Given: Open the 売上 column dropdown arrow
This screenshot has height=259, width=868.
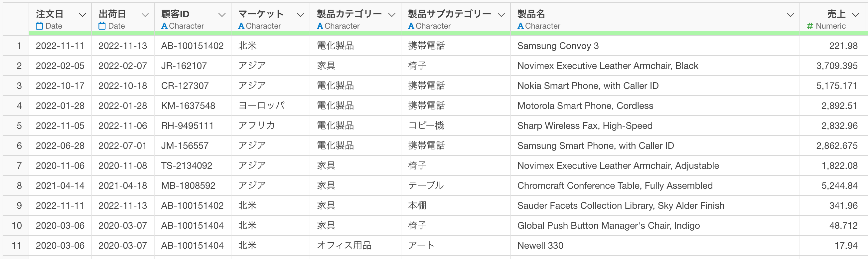Looking at the screenshot, I should (856, 15).
